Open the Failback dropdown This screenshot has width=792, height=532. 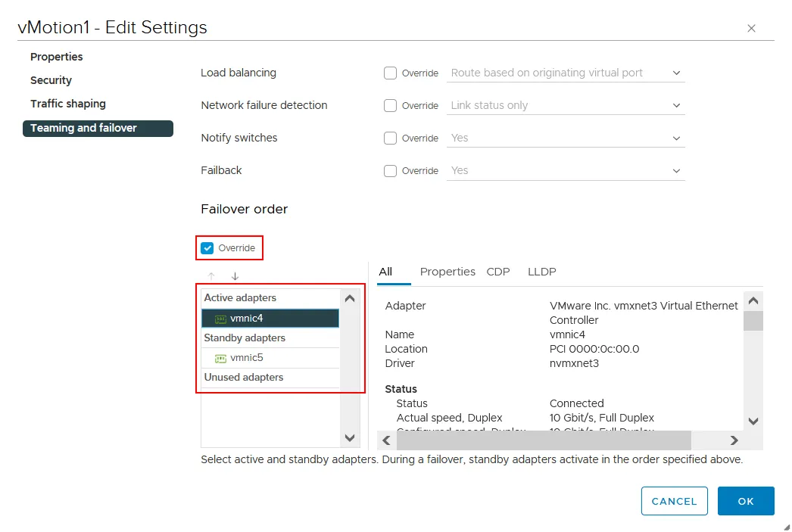tap(676, 170)
